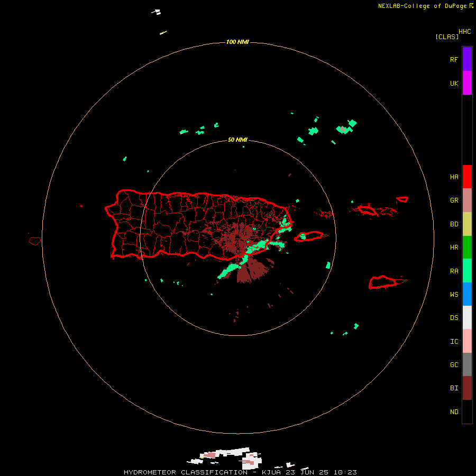Click the RF purple legend swatch
476x476 pixels.
coord(467,59)
